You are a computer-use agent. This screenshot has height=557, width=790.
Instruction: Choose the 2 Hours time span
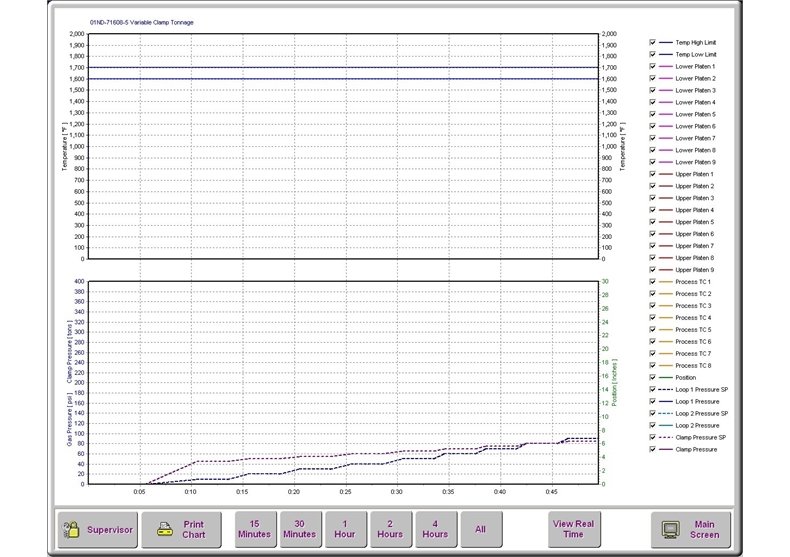[x=390, y=528]
